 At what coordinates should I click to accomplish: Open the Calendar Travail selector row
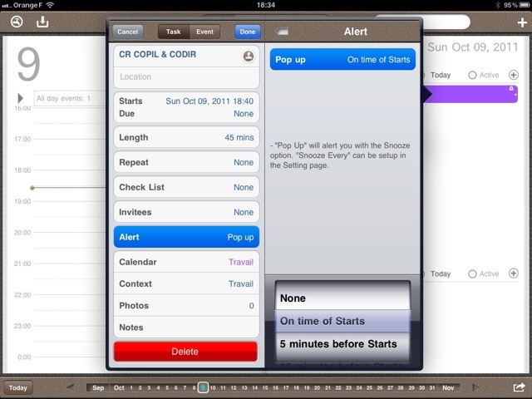[x=186, y=262]
